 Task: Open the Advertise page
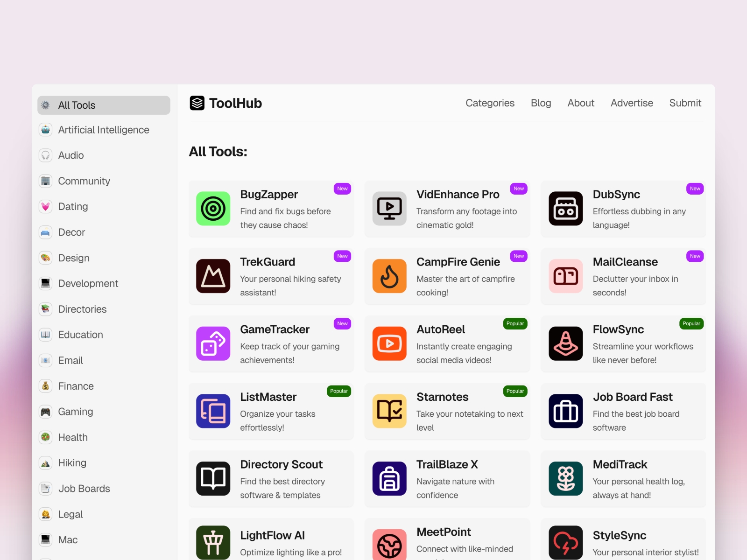(632, 103)
